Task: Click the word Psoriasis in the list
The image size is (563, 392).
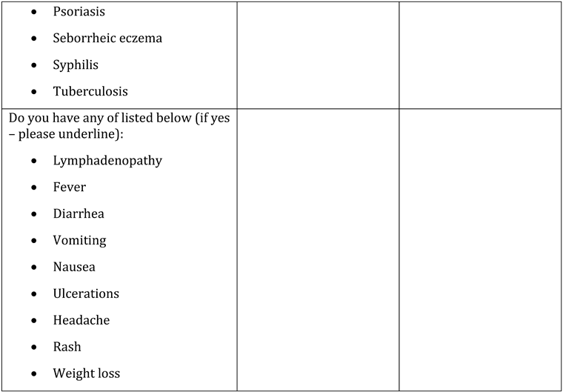Action: (79, 12)
